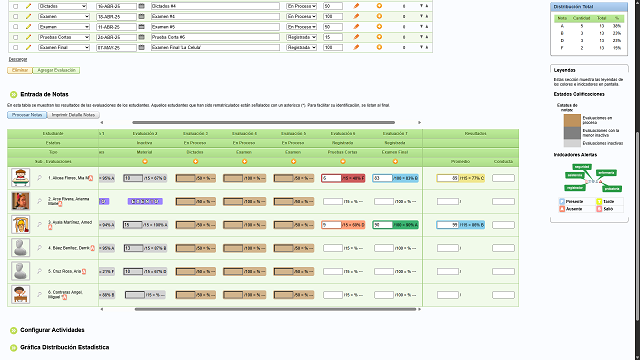This screenshot has height=360, width=640.
Task: Click the pencil edit icon for Examen #4
Action: (x=28, y=16)
